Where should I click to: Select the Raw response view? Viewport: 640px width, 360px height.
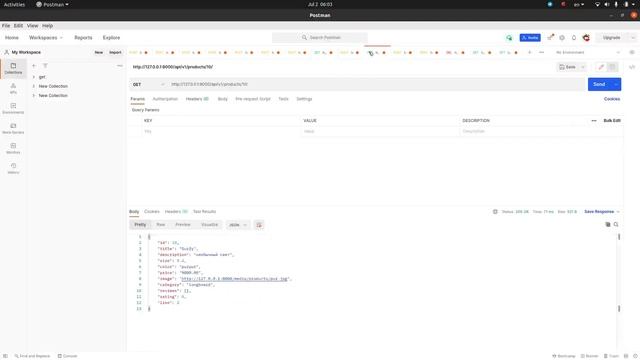click(161, 225)
